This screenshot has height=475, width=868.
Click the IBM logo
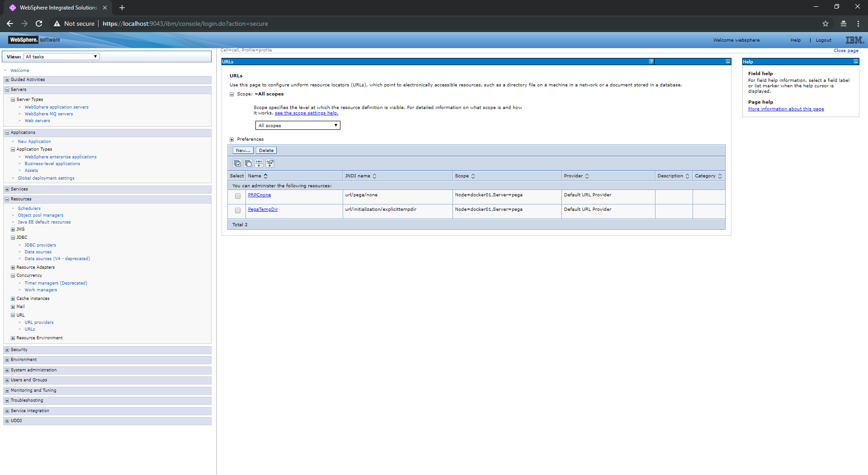point(854,40)
